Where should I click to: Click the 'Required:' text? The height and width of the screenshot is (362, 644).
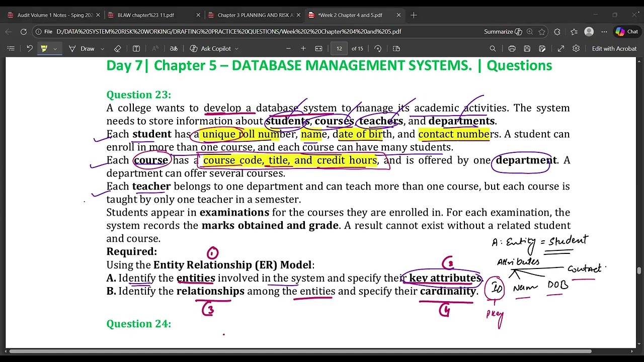tap(132, 251)
